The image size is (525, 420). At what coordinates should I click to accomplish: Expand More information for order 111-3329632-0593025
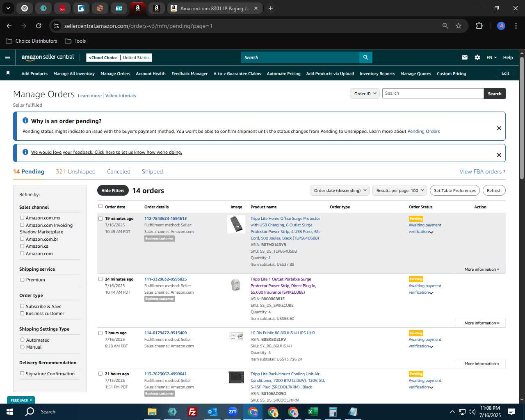click(x=480, y=323)
